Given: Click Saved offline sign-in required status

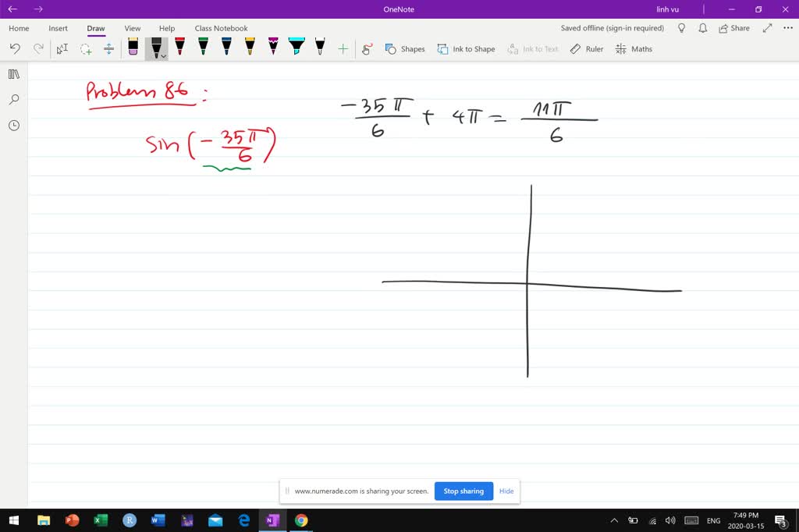Looking at the screenshot, I should point(612,28).
